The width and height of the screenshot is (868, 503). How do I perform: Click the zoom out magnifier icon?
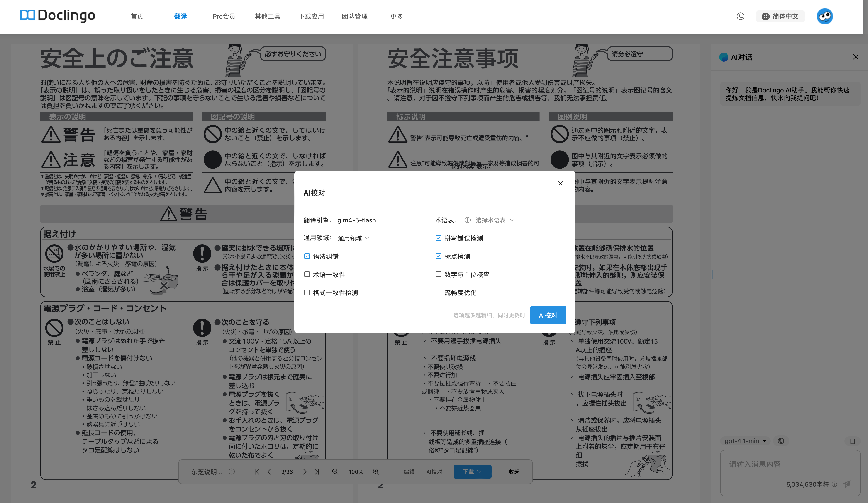tap(335, 472)
